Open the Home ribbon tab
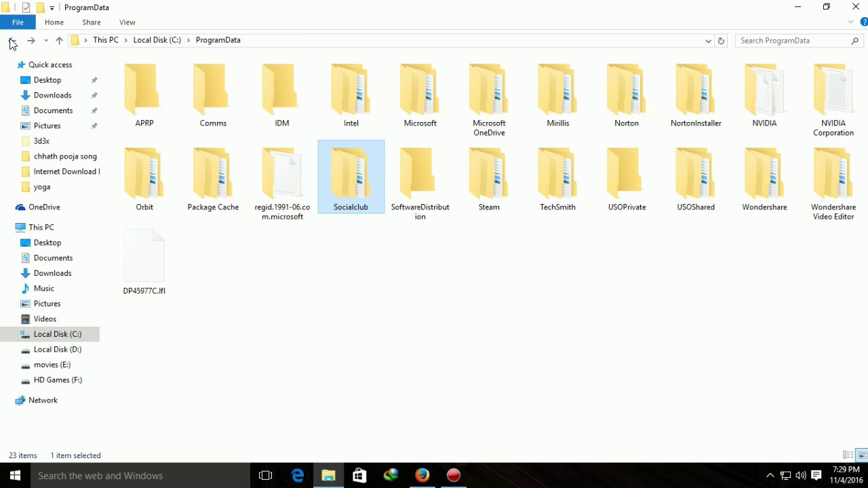This screenshot has width=868, height=488. click(54, 22)
